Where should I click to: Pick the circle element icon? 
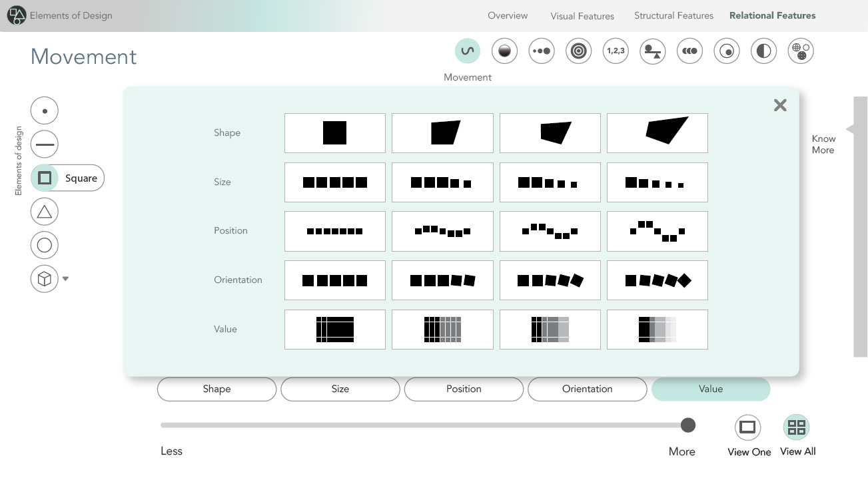[x=45, y=245]
